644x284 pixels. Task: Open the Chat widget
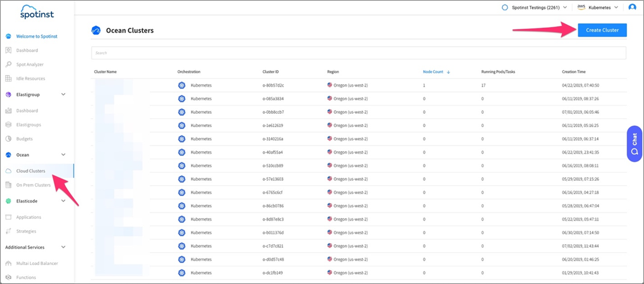(635, 144)
